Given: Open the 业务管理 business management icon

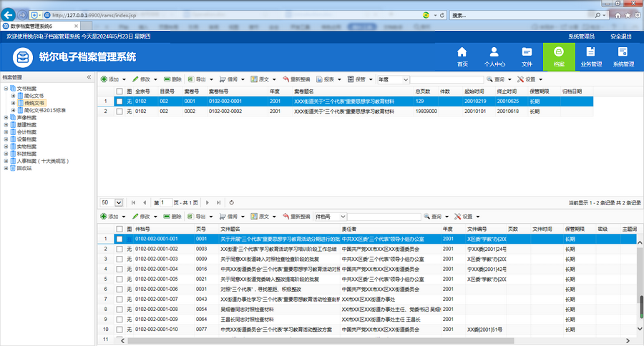Looking at the screenshot, I should point(591,56).
